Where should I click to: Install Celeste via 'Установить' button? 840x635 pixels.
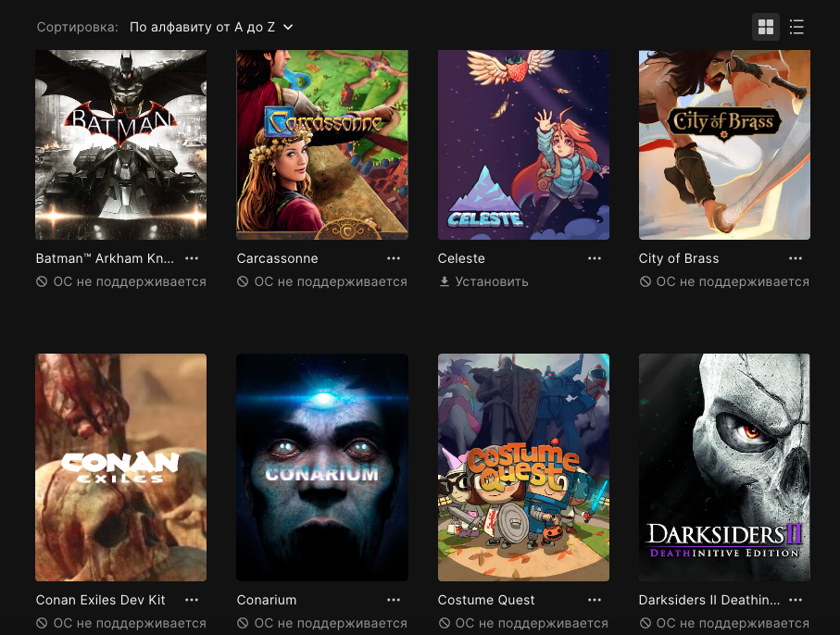[483, 281]
